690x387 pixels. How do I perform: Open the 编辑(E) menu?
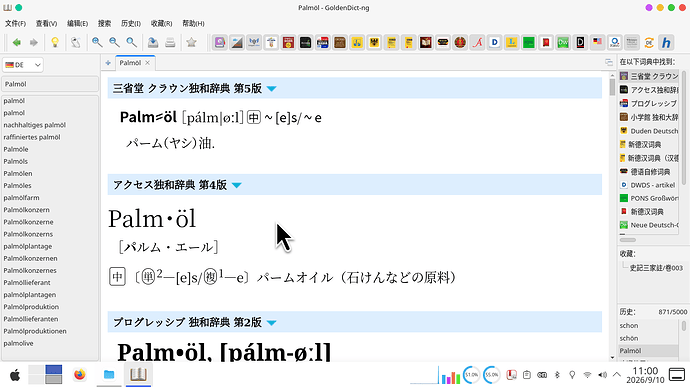click(77, 23)
